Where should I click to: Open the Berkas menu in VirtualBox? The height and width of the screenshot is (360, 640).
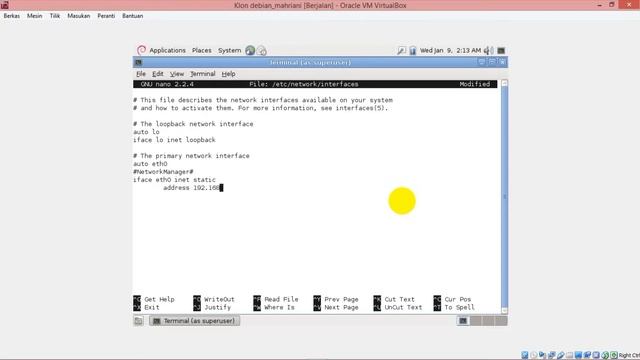(x=11, y=16)
